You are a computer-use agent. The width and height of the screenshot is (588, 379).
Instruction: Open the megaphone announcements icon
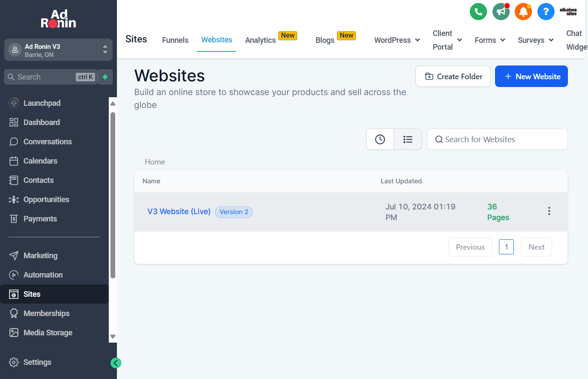(x=501, y=12)
